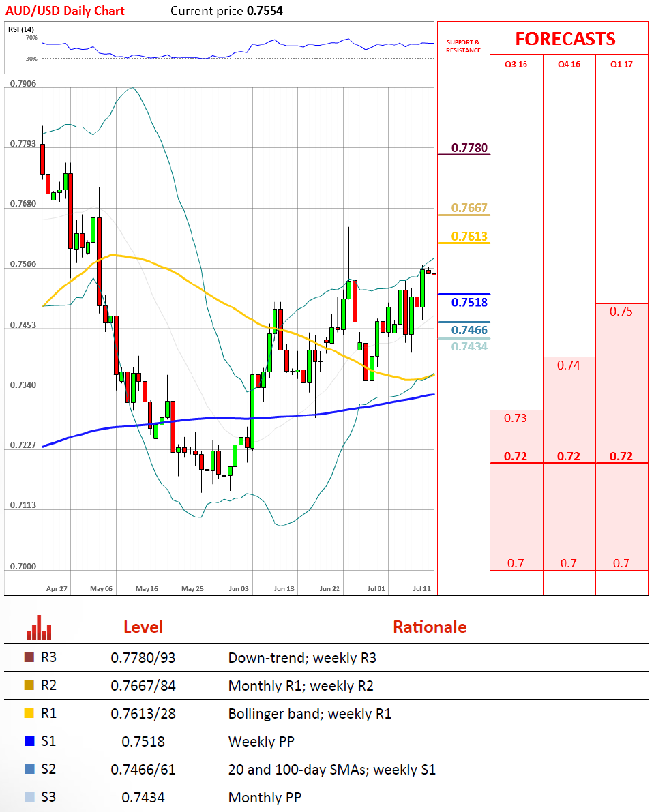Click the R2 row label
654x812 pixels.
tap(48, 685)
